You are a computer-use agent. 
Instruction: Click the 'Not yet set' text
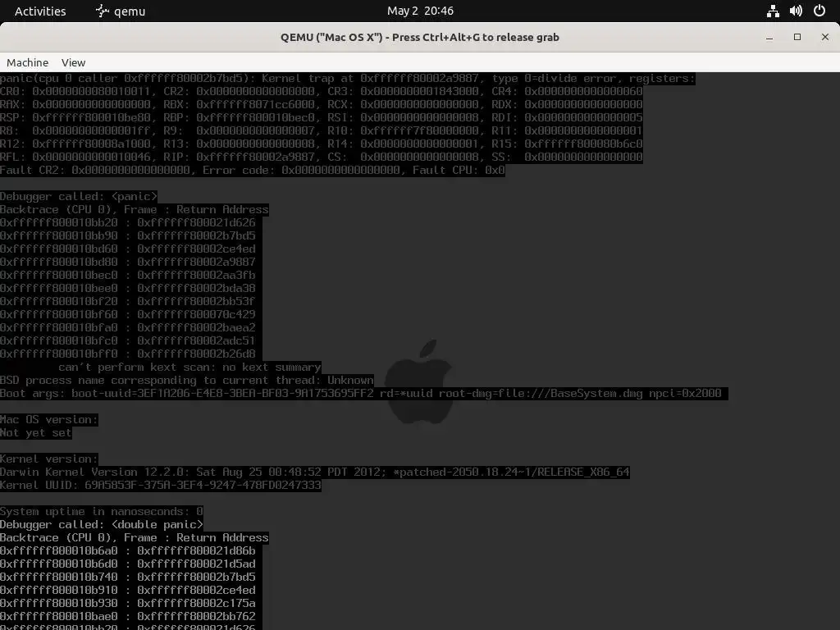36,433
